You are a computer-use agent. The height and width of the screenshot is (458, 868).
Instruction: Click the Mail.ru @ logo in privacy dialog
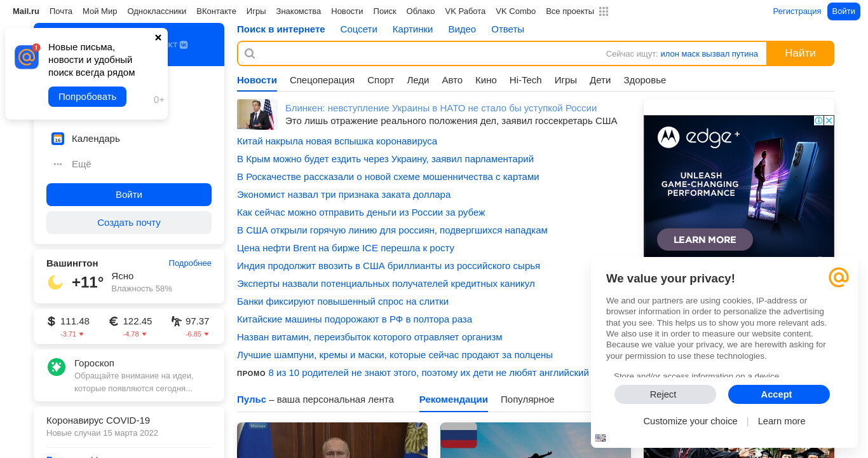[839, 277]
